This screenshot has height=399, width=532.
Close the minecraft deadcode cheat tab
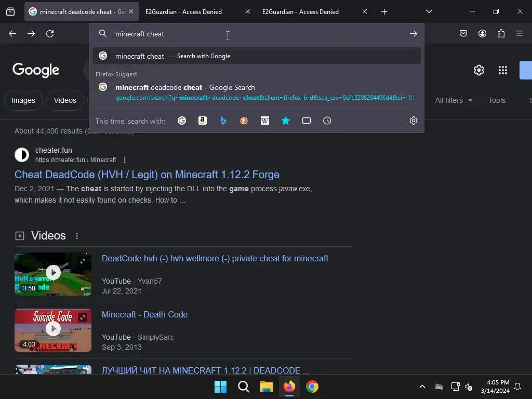click(x=131, y=11)
